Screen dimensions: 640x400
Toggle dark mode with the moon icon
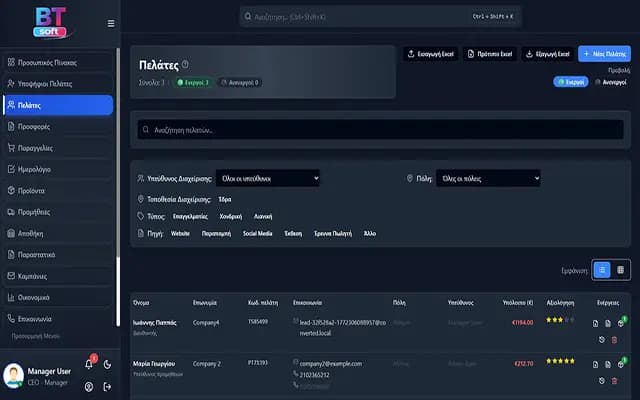click(106, 364)
